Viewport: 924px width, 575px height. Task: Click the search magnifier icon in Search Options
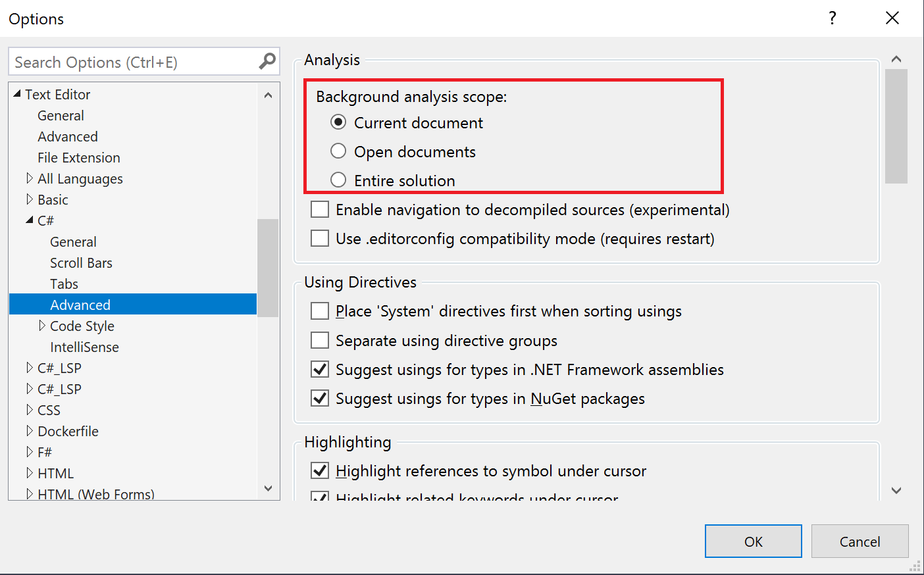pyautogui.click(x=267, y=61)
